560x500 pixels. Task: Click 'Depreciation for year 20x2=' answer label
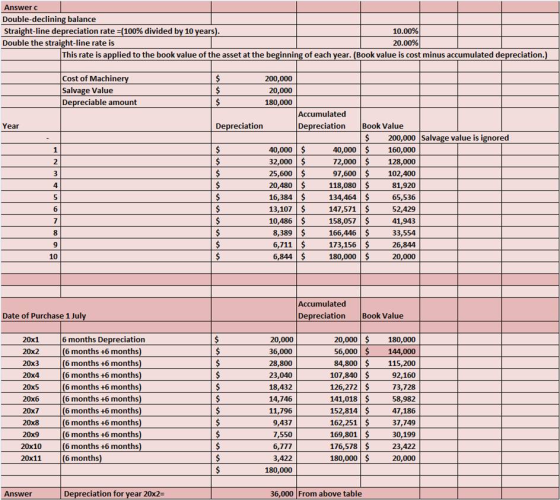pyautogui.click(x=114, y=494)
